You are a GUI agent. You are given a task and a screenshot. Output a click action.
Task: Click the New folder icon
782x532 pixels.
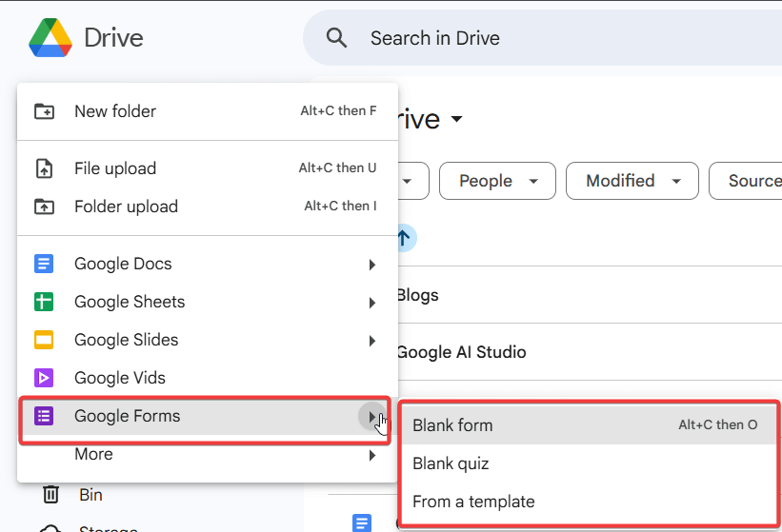(44, 111)
